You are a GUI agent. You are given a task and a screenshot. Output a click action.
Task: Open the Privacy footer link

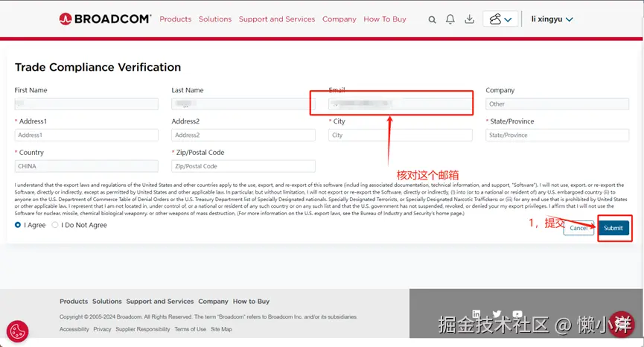(102, 329)
